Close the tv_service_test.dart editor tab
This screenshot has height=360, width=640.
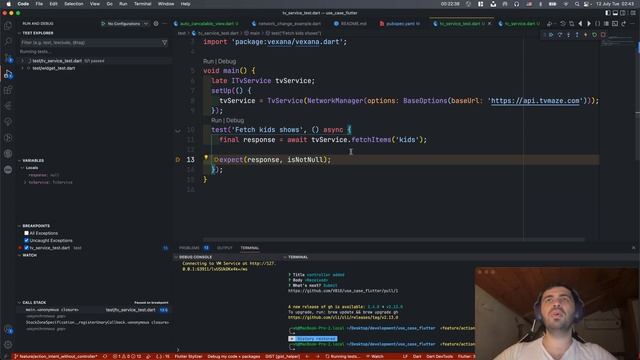pos(489,24)
